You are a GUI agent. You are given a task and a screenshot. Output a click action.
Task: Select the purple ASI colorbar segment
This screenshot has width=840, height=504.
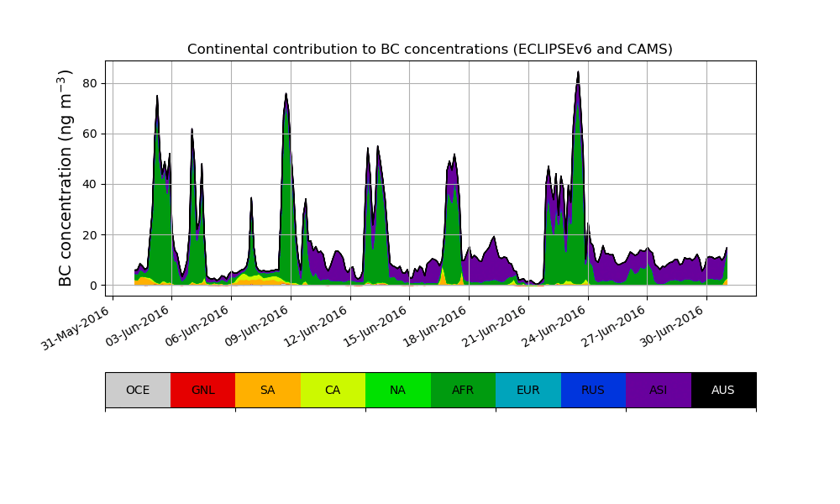tap(659, 390)
